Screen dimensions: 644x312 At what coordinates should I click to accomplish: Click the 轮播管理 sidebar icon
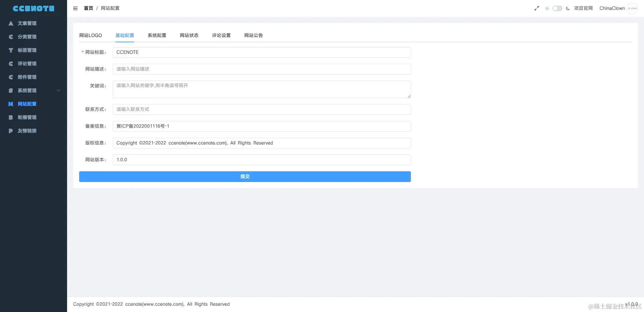11,118
